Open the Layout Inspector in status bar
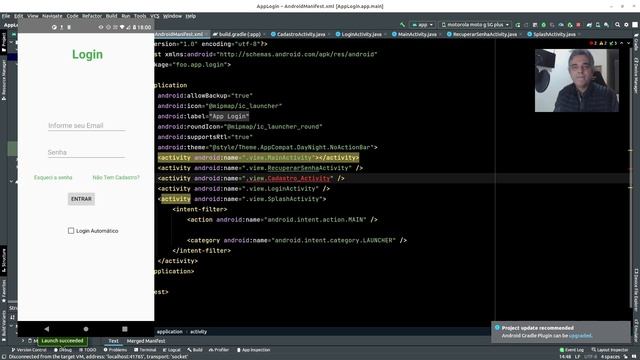The image size is (640, 360). pos(610,350)
